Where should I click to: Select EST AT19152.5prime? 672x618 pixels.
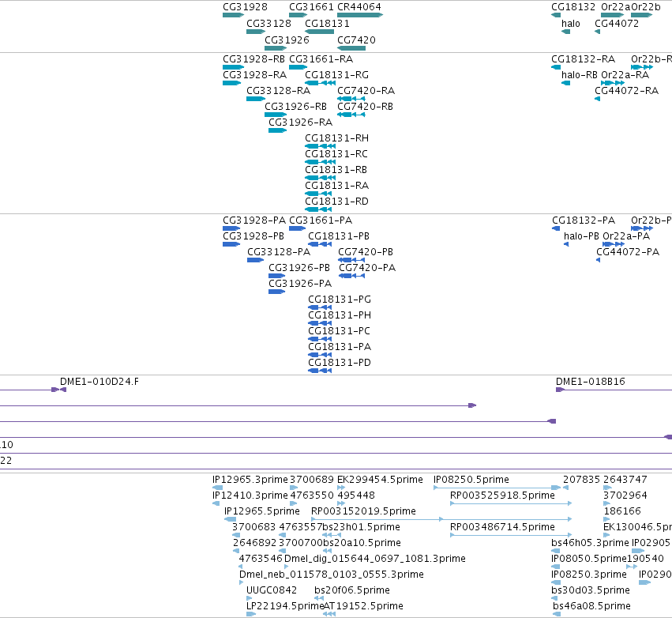point(329,614)
